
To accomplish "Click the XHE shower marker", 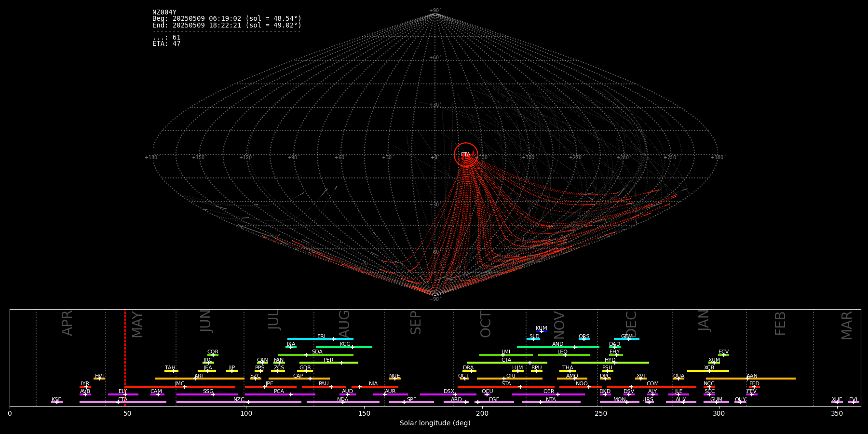I will (x=837, y=402).
